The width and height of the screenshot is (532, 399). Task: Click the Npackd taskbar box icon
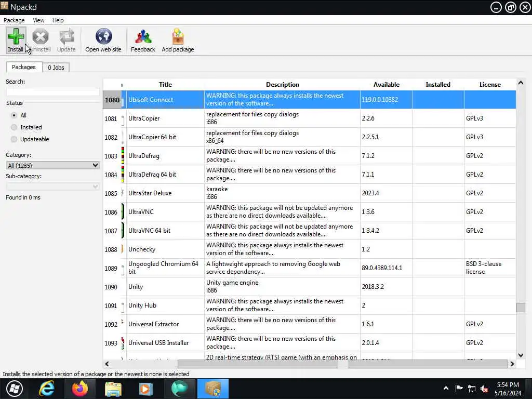pos(212,389)
